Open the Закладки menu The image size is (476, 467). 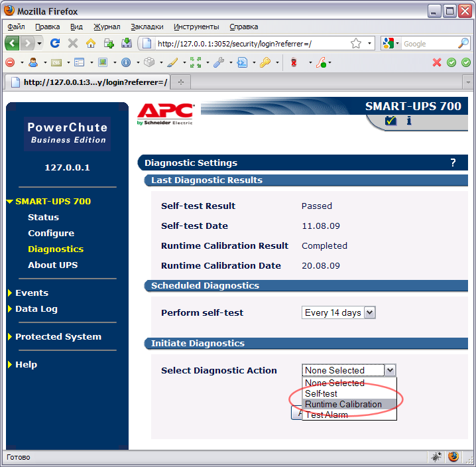(147, 27)
